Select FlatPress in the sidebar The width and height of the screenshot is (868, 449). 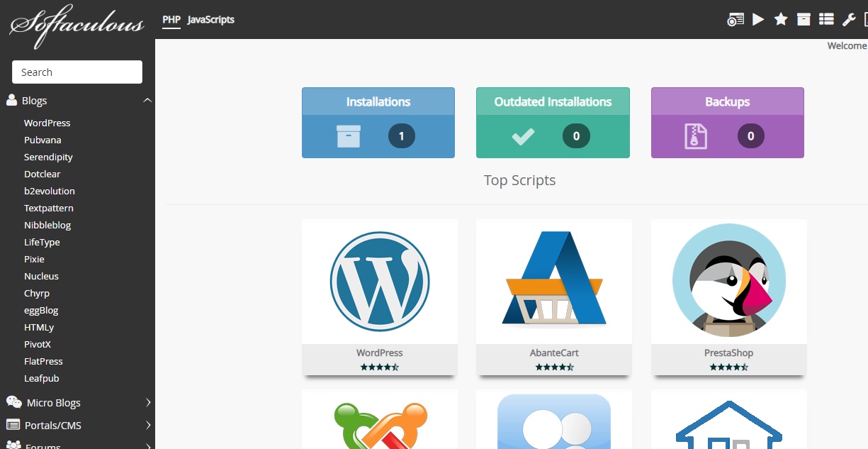43,361
